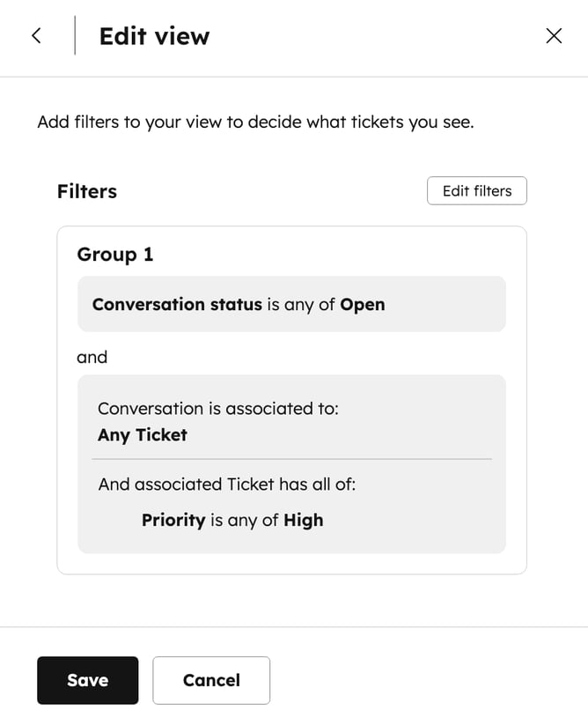
Task: Click the Group 1 heading
Action: [x=114, y=254]
